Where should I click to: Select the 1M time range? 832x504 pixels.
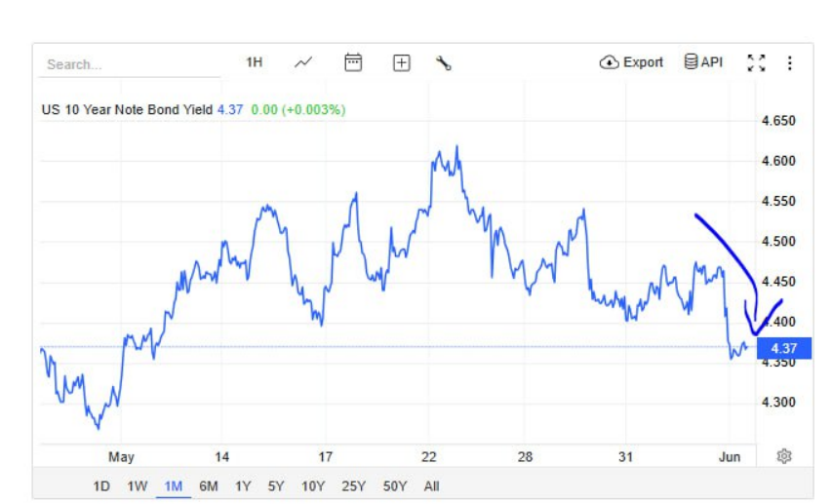[x=173, y=485]
